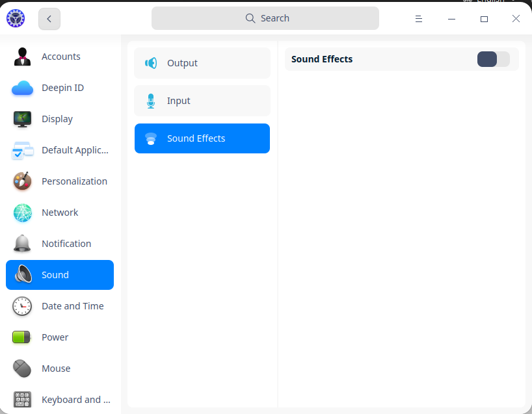Screen dimensions: 532x414
Task: Click the Input microphone icon
Action: (151, 101)
